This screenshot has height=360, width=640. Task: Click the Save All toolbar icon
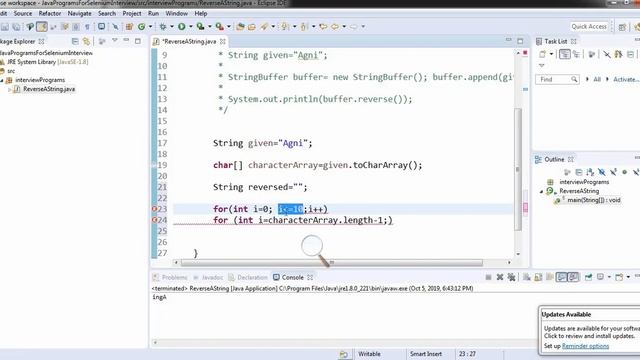pos(16,27)
